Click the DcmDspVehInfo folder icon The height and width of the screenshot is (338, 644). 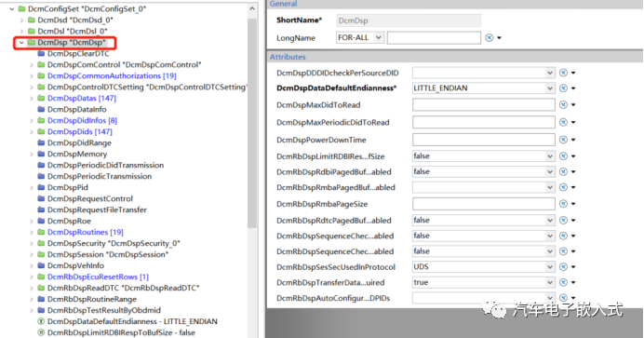pos(41,265)
